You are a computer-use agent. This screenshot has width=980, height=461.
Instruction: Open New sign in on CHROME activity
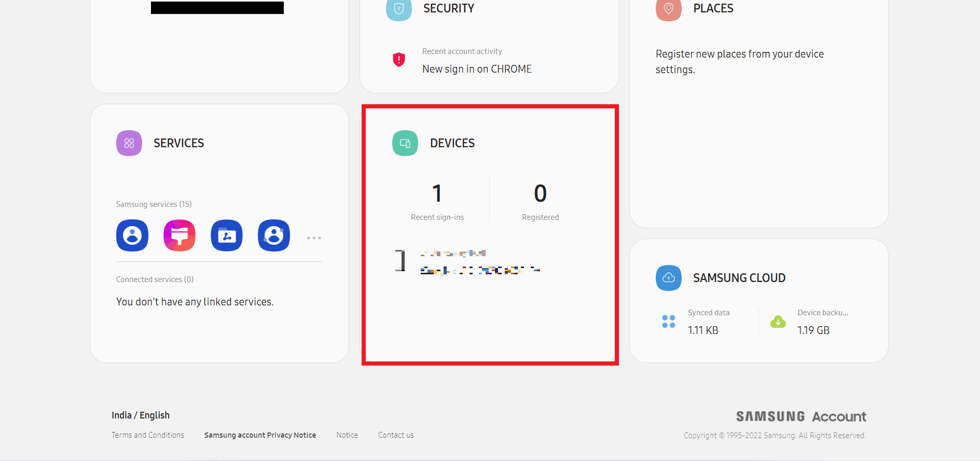(x=477, y=69)
